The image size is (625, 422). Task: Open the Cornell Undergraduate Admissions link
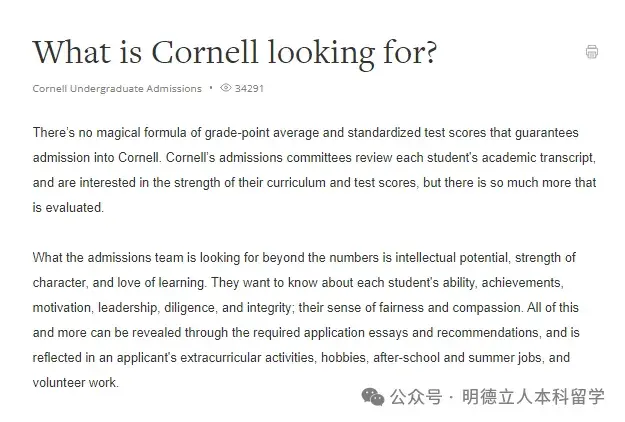tap(117, 88)
